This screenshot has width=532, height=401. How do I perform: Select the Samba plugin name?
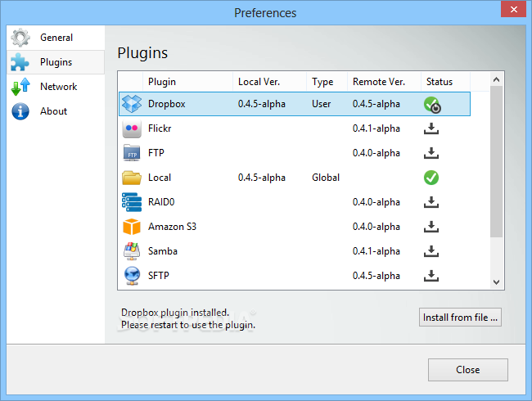(163, 251)
